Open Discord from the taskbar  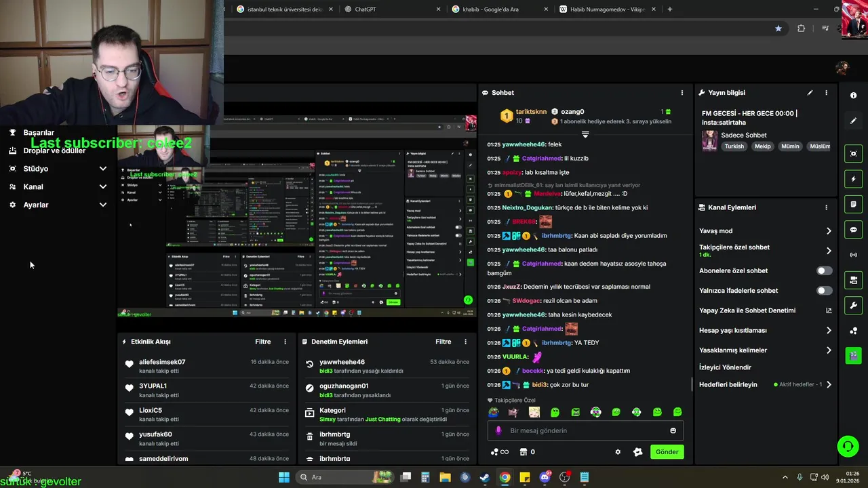click(x=545, y=477)
